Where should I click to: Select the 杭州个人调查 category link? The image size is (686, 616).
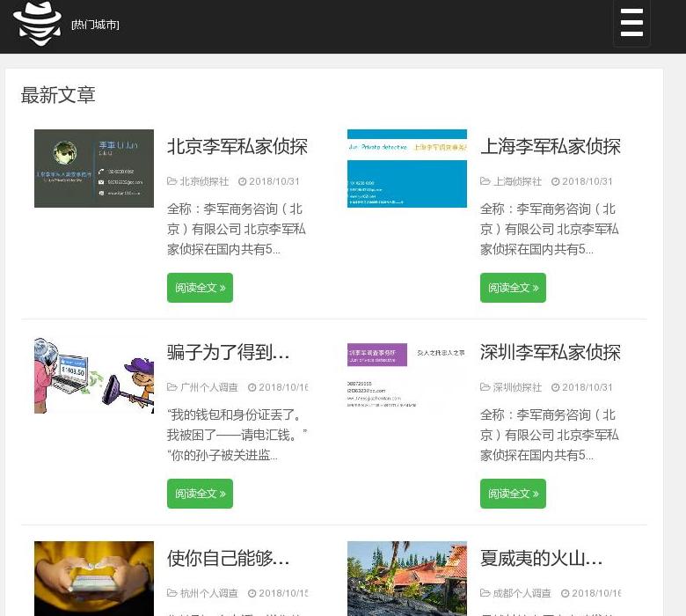pos(209,593)
